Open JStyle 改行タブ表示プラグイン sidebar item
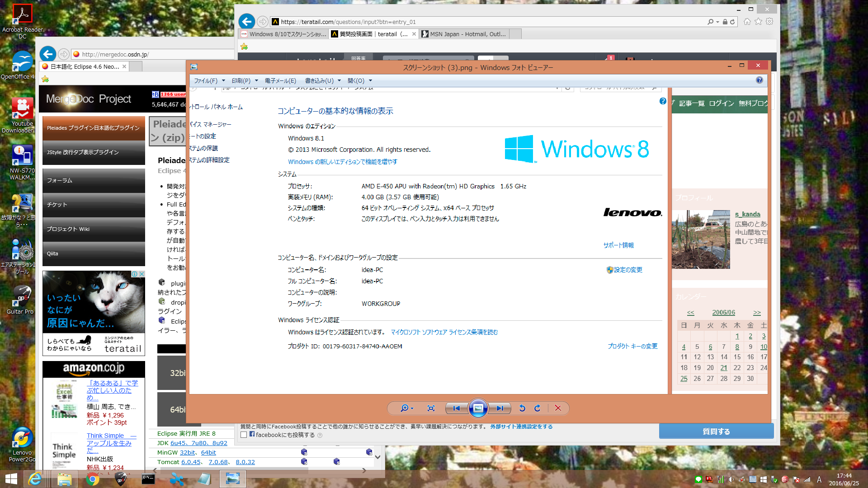 (x=94, y=153)
